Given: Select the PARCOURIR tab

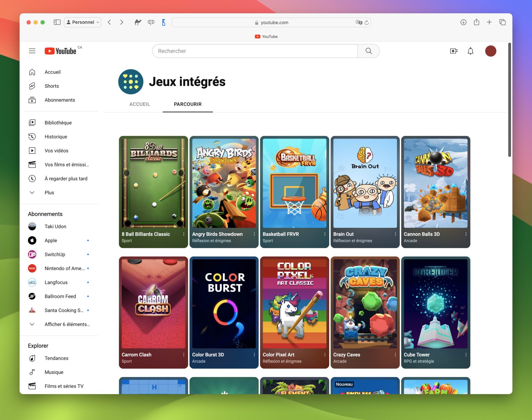Looking at the screenshot, I should (187, 104).
